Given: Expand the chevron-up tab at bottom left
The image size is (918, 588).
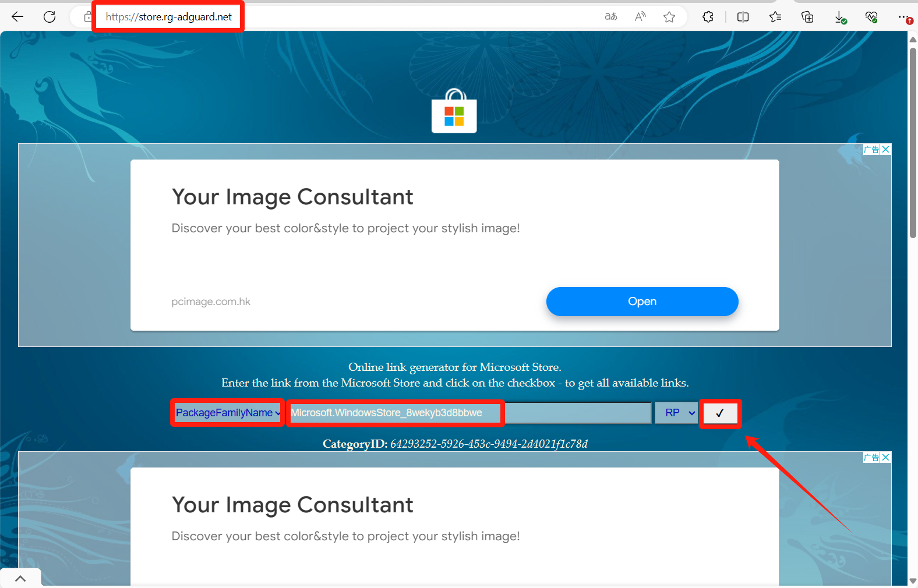Looking at the screenshot, I should pyautogui.click(x=20, y=579).
